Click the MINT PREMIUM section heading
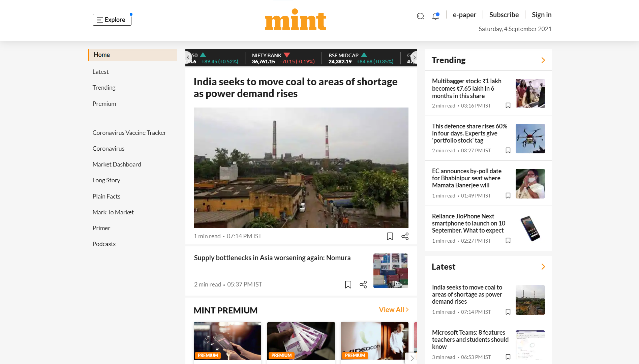This screenshot has height=364, width=639. pyautogui.click(x=225, y=310)
